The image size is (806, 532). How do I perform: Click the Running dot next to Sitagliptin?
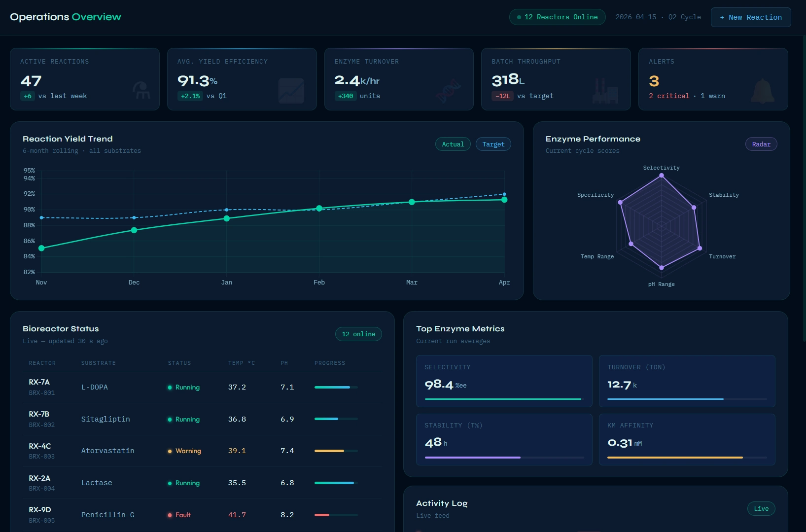pyautogui.click(x=170, y=419)
